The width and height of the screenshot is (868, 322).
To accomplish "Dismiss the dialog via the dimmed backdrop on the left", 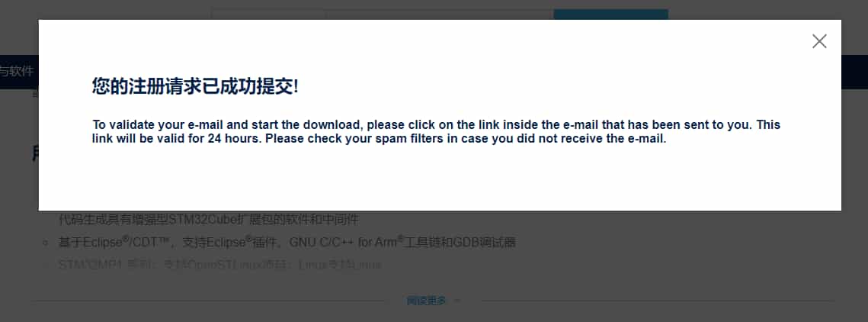I will (19, 166).
